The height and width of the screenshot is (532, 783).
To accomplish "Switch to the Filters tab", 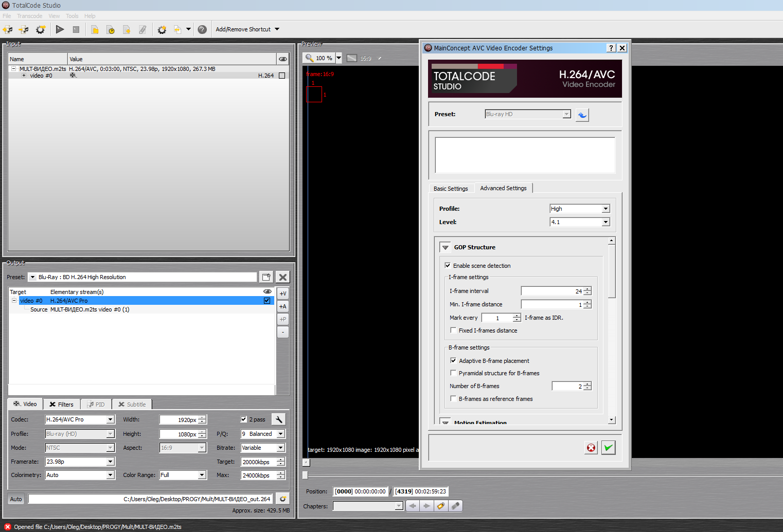I will click(x=62, y=405).
